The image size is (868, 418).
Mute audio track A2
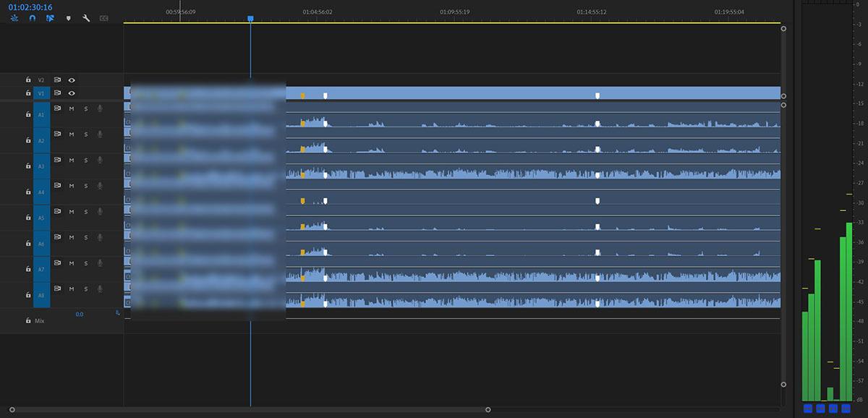coord(72,134)
